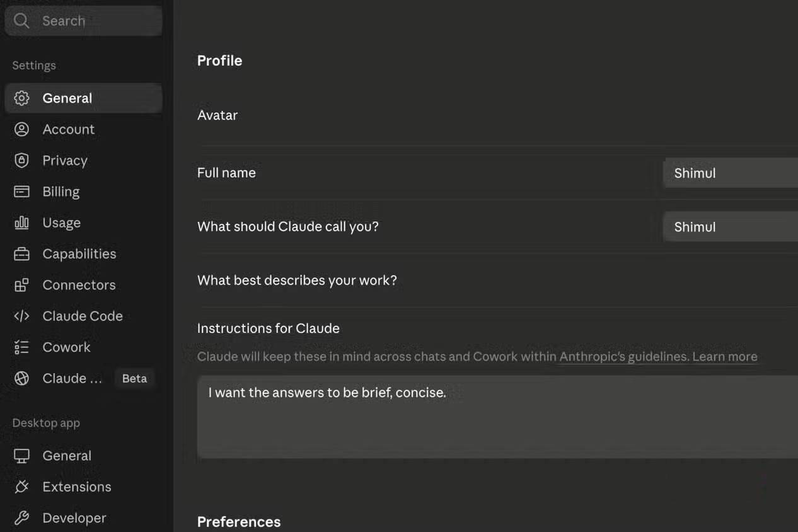Click the Profile heading
Viewport: 798px width, 532px height.
[219, 61]
